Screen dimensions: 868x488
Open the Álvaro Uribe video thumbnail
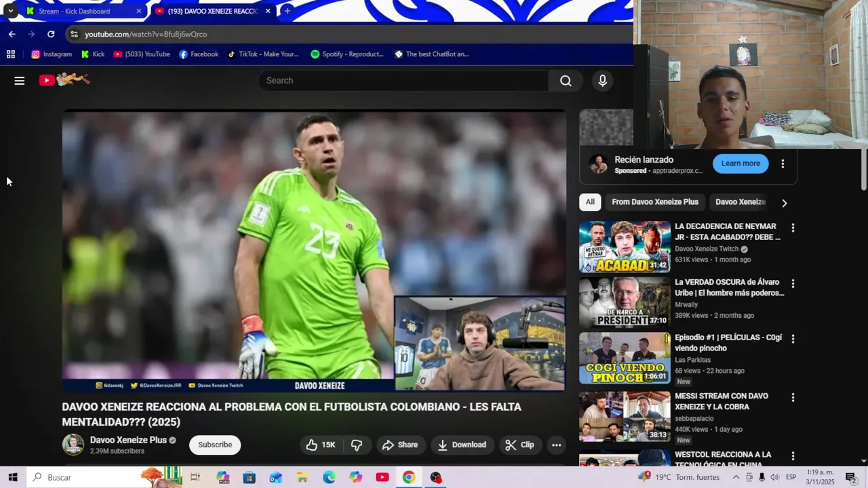coord(625,303)
